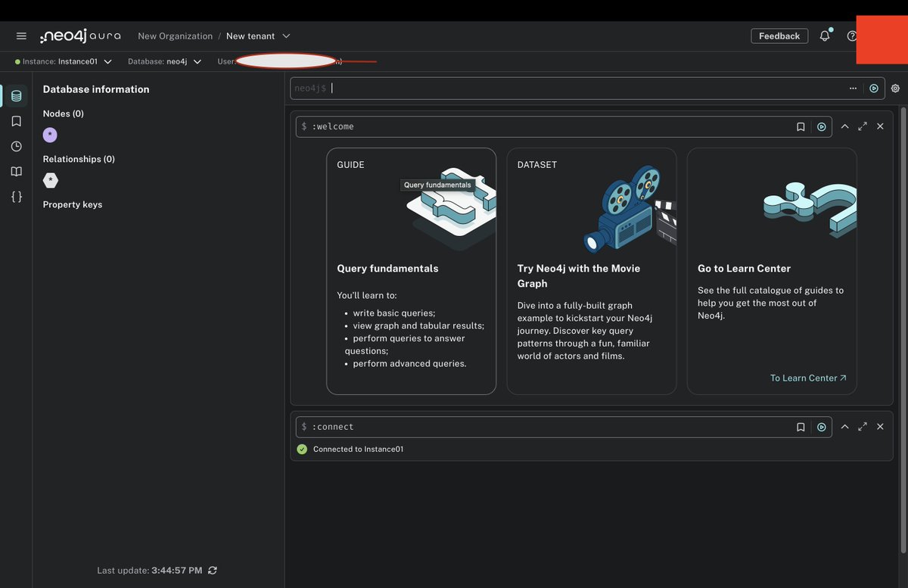Close the :welcome result frame
Image resolution: width=908 pixels, height=588 pixels.
click(x=880, y=126)
